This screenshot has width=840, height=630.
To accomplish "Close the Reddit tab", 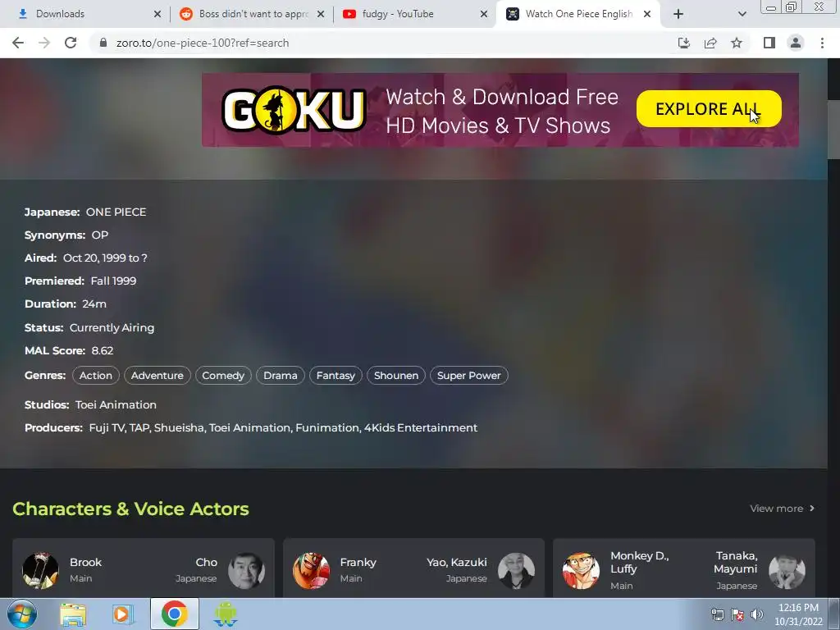I will pos(321,14).
